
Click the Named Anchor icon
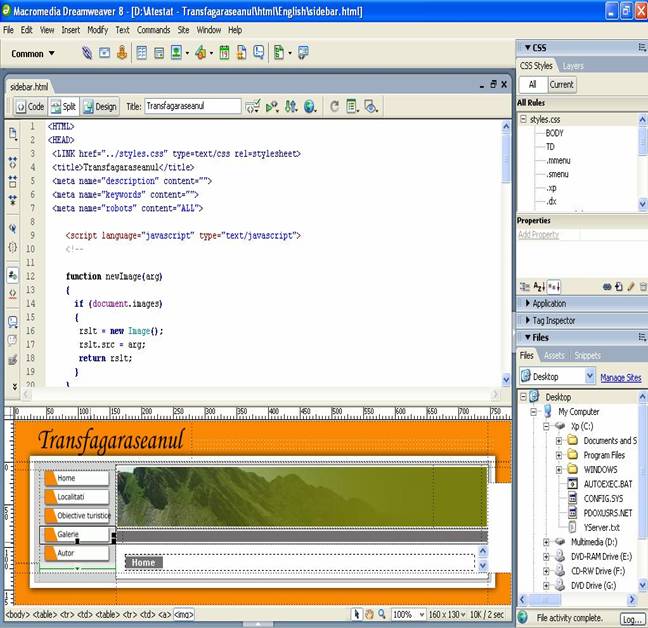[122, 53]
